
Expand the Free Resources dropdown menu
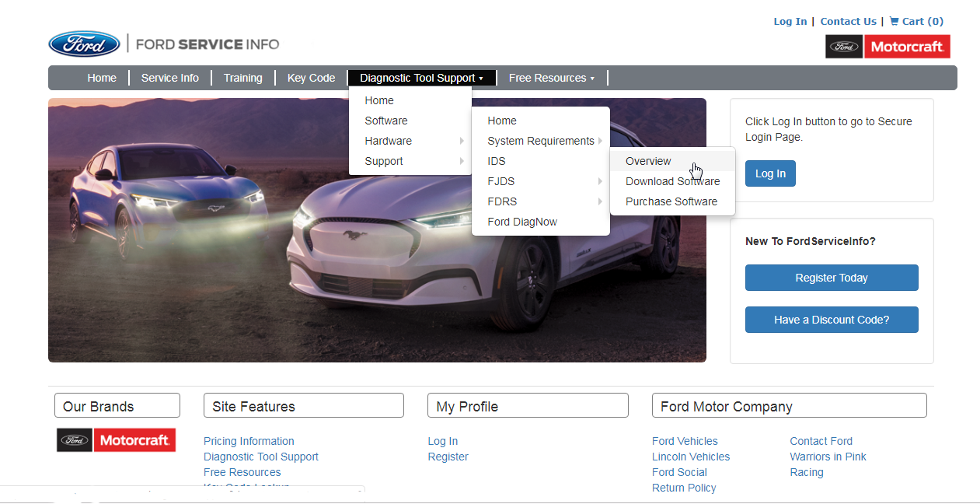(x=551, y=78)
